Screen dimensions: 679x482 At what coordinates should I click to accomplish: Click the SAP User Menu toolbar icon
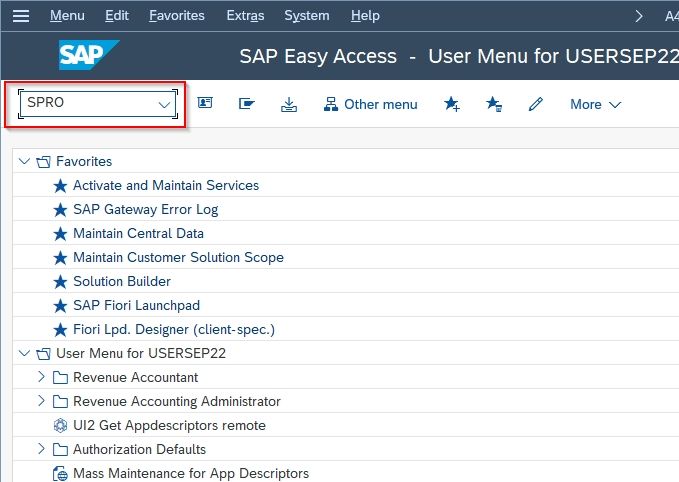click(205, 103)
